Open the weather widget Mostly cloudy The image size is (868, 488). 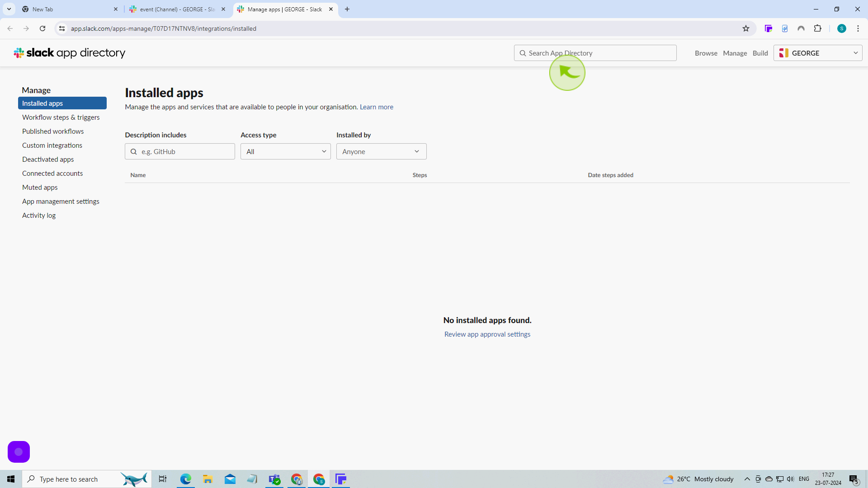tap(698, 479)
